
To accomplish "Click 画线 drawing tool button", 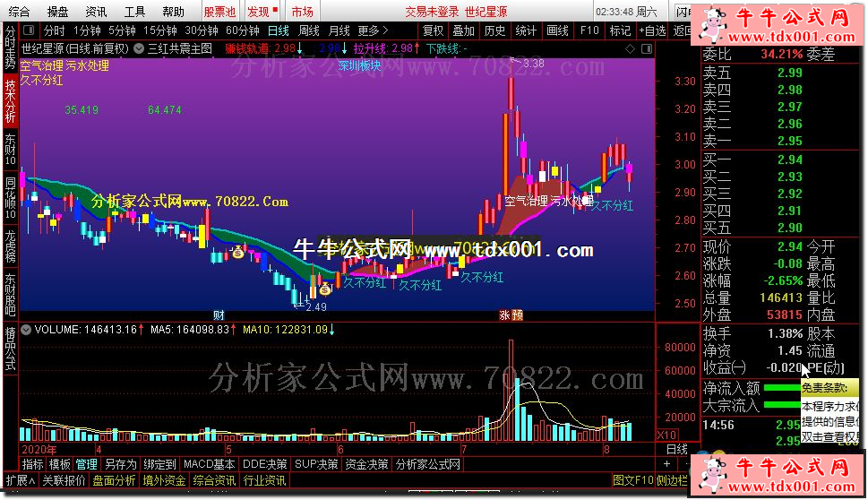I will pyautogui.click(x=557, y=30).
